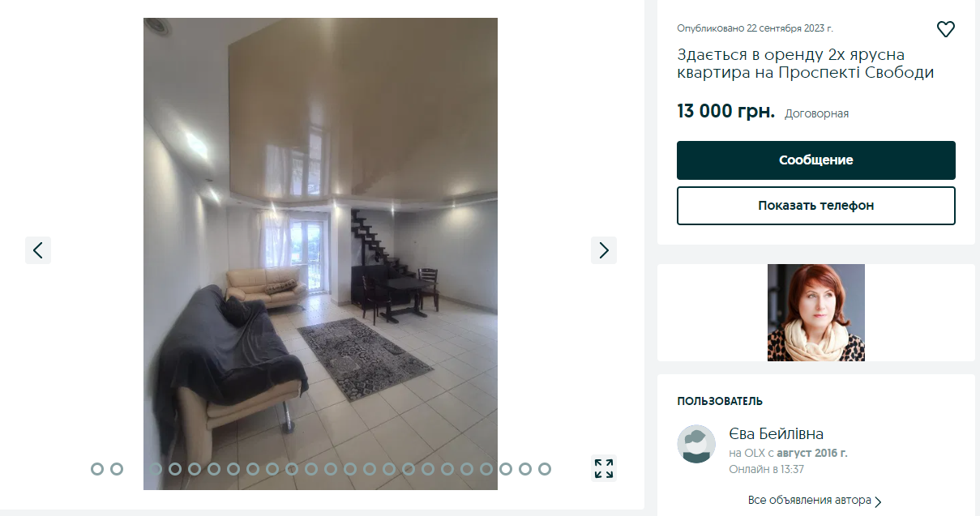Viewport: 980px width, 516px height.
Task: Go to the next photo arrow
Action: click(604, 250)
